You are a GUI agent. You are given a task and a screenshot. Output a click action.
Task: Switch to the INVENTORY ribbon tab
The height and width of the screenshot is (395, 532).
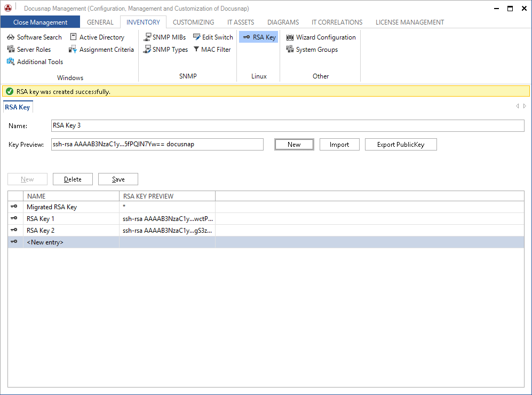(x=143, y=22)
